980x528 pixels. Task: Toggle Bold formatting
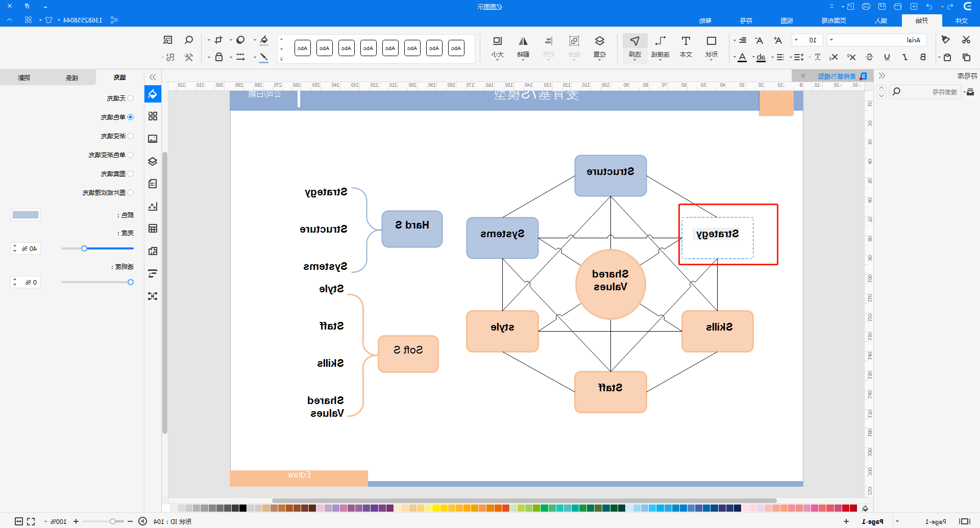[x=923, y=57]
